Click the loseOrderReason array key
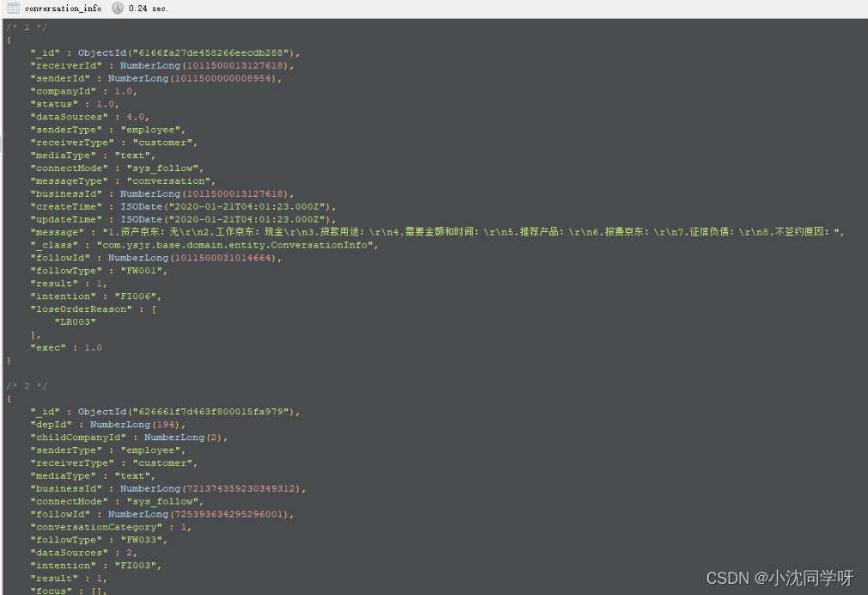This screenshot has width=868, height=595. [82, 309]
